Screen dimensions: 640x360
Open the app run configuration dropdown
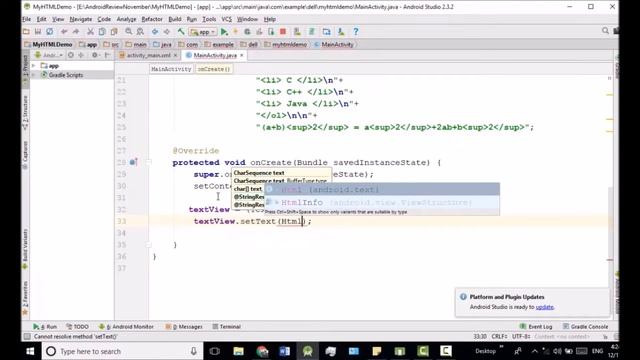click(x=203, y=31)
